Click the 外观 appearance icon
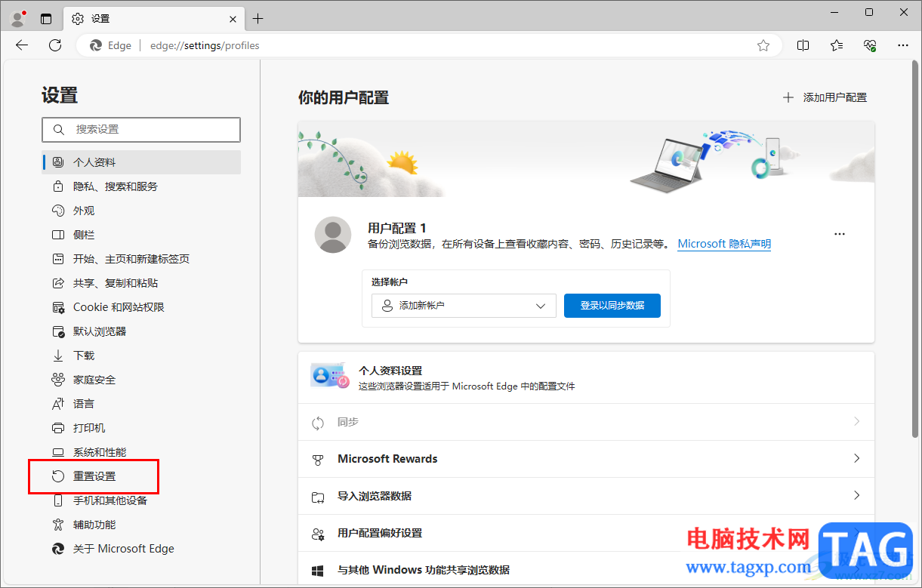Screen dimensions: 922x588 [x=59, y=211]
